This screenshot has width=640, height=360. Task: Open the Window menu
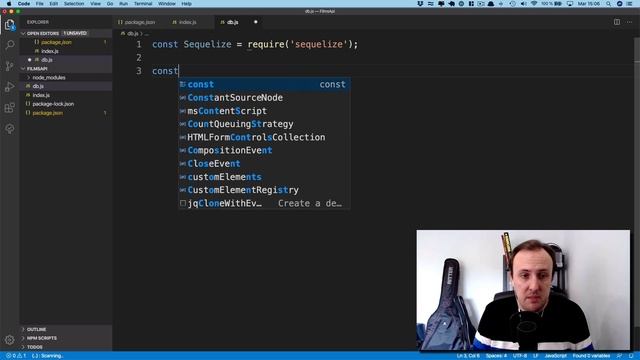[x=167, y=4]
